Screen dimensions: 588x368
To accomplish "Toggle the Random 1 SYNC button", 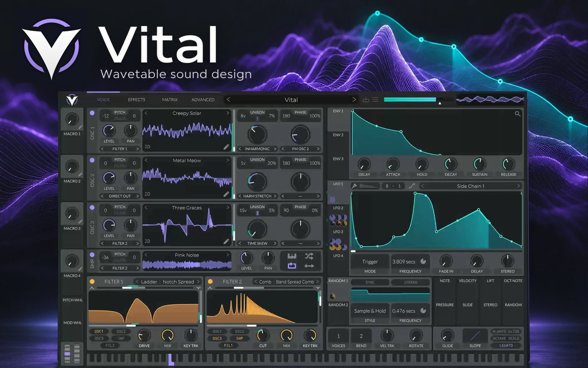I will tap(370, 282).
